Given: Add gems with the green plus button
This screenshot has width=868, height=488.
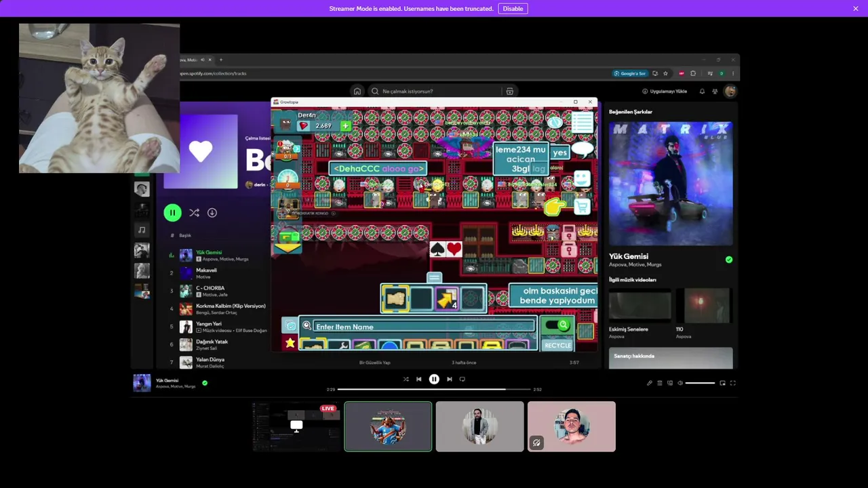Looking at the screenshot, I should 346,125.
